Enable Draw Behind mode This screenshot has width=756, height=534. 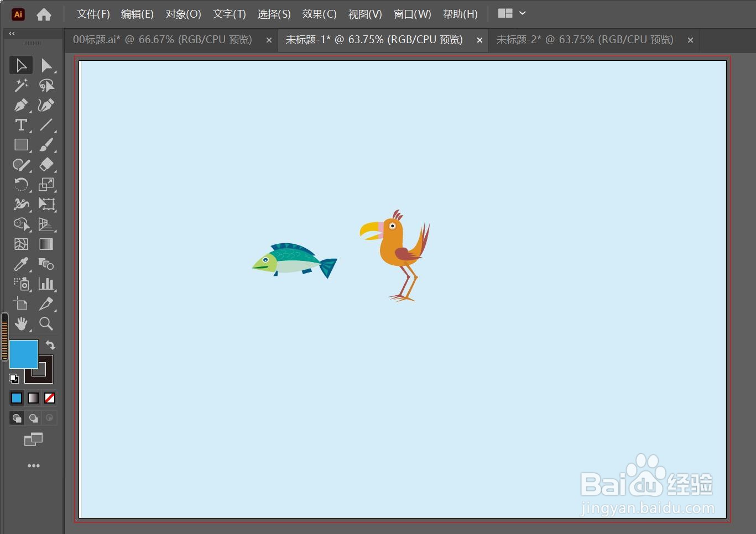tap(33, 418)
